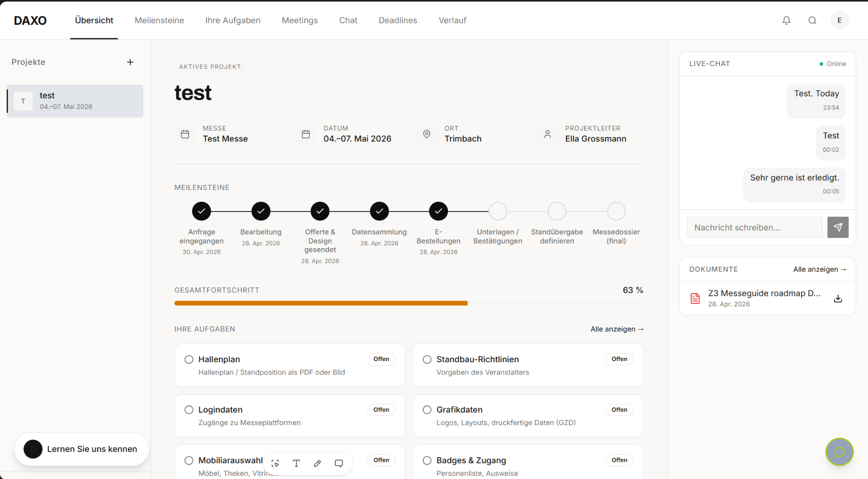Open the Meilensteine tab
Image resolution: width=868 pixels, height=479 pixels.
pos(159,20)
